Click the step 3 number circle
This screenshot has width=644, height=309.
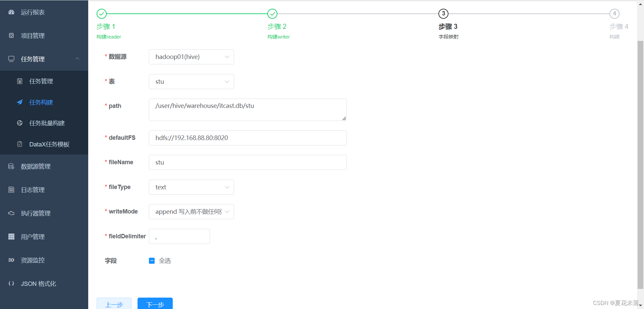click(443, 14)
